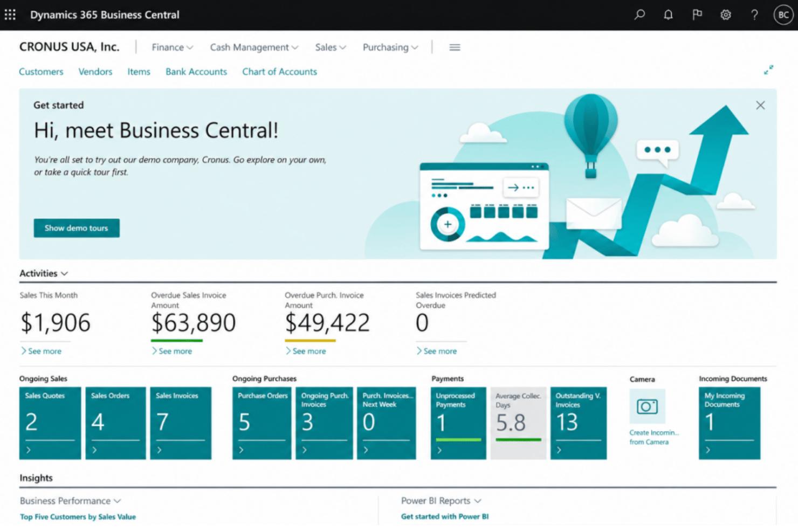Click the Sales Orders tile arrow

pyautogui.click(x=94, y=450)
